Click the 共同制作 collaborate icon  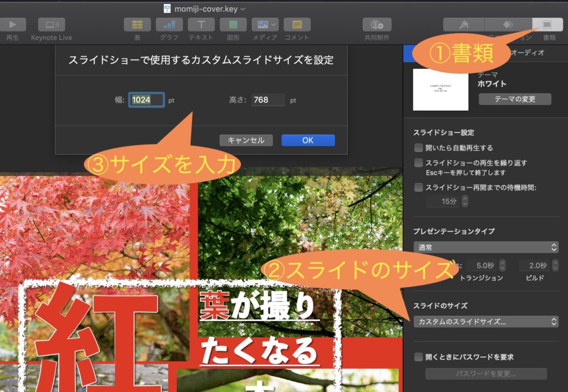coord(377,24)
